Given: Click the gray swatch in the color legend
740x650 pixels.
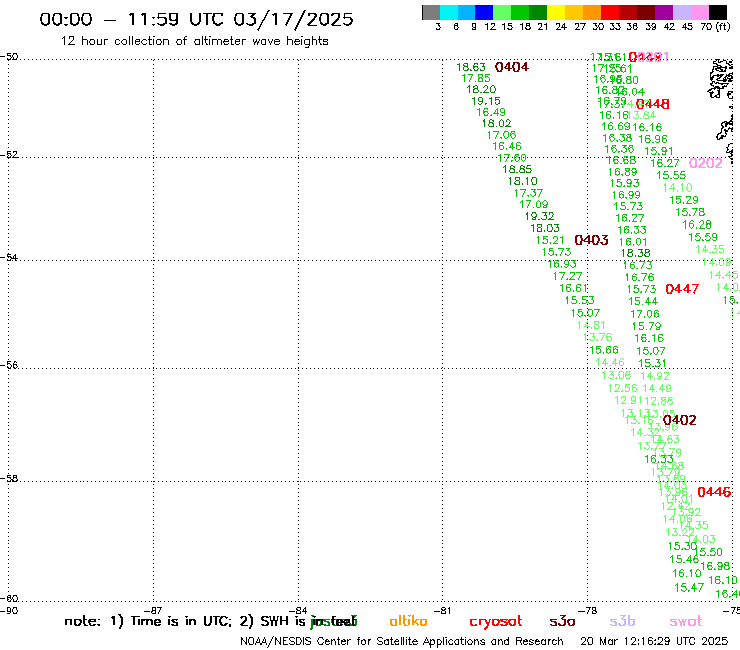Looking at the screenshot, I should [431, 12].
